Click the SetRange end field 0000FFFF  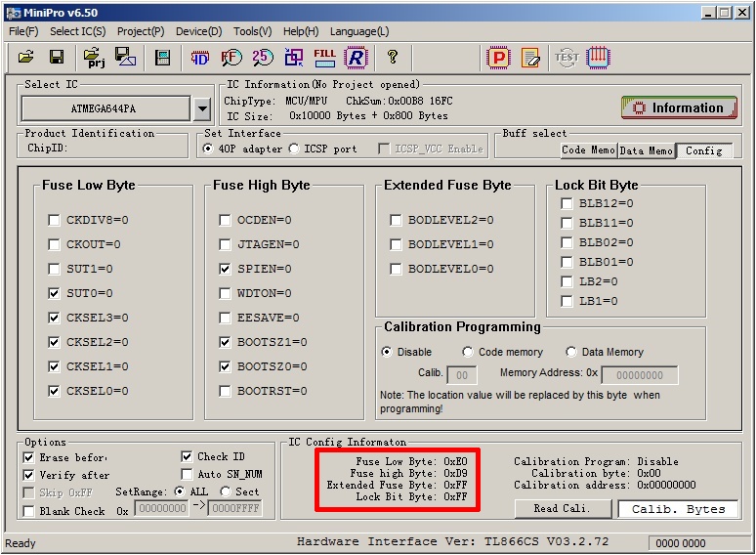tap(235, 508)
